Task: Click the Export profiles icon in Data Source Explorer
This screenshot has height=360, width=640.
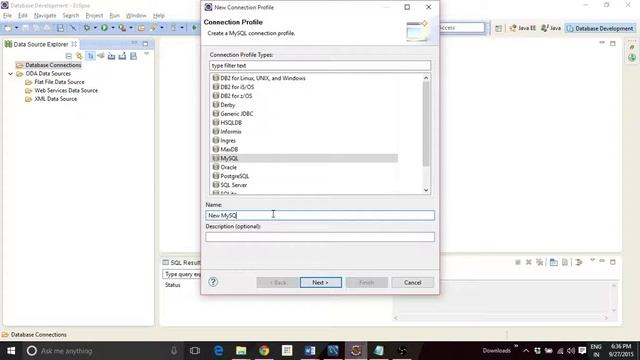Action: tap(122, 56)
